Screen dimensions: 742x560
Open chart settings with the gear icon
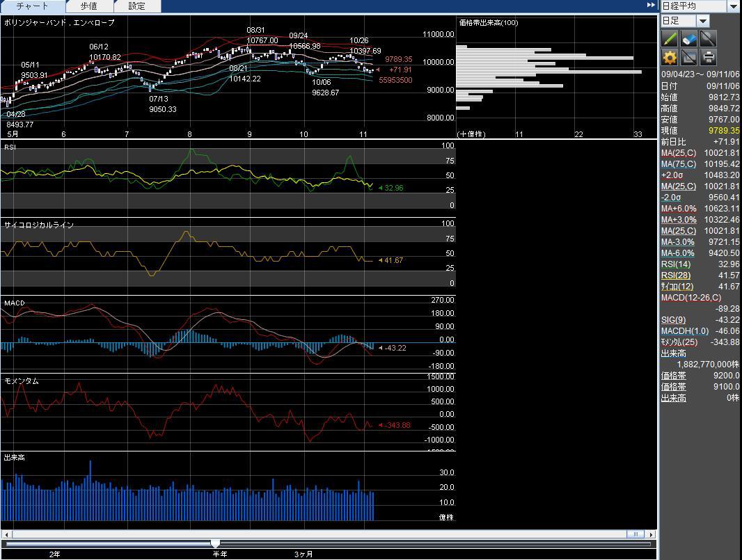pyautogui.click(x=670, y=58)
